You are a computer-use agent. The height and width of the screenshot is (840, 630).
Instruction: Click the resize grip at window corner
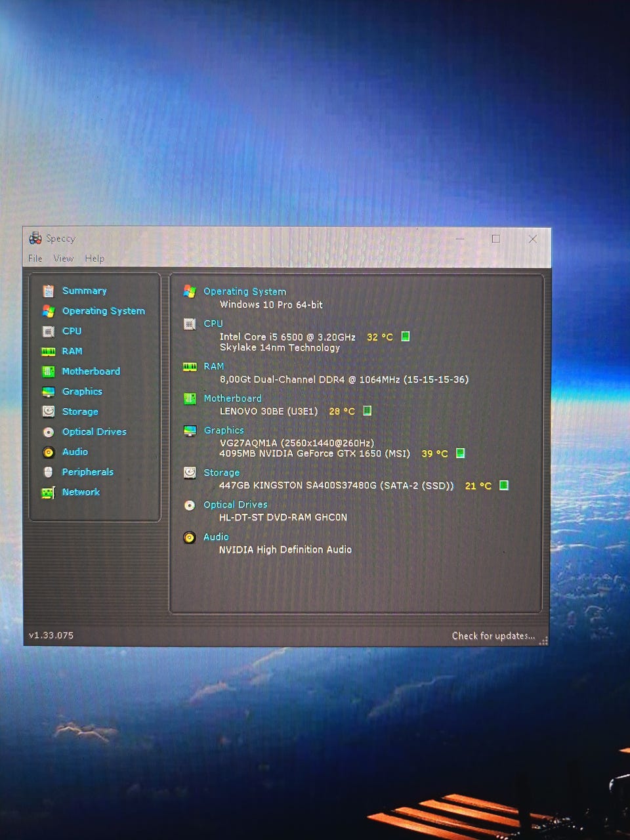click(543, 641)
